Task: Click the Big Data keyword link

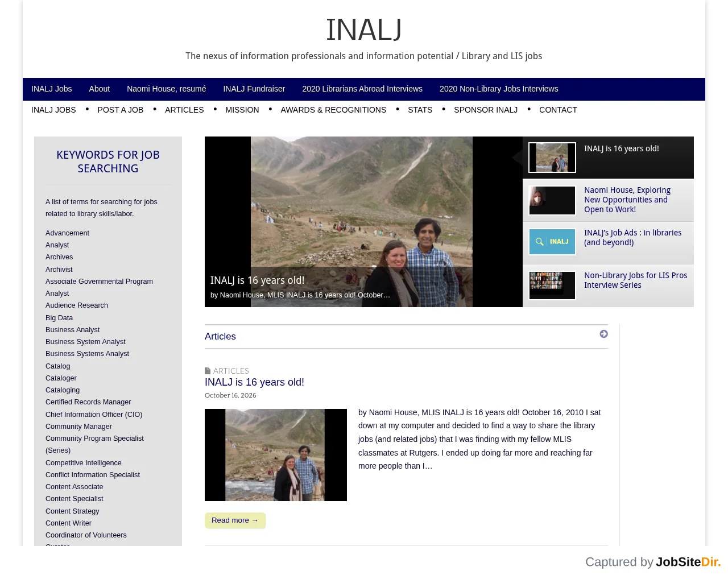Action: pyautogui.click(x=59, y=318)
